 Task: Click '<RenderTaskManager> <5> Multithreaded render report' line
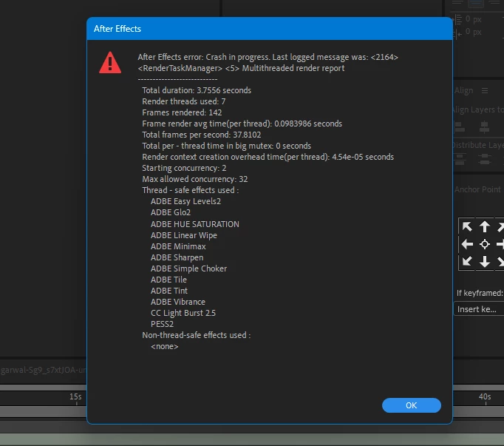click(241, 68)
